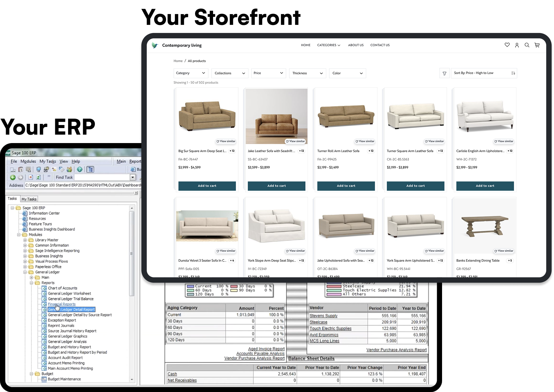Open the Category filter dropdown
This screenshot has width=554, height=392.
click(191, 73)
